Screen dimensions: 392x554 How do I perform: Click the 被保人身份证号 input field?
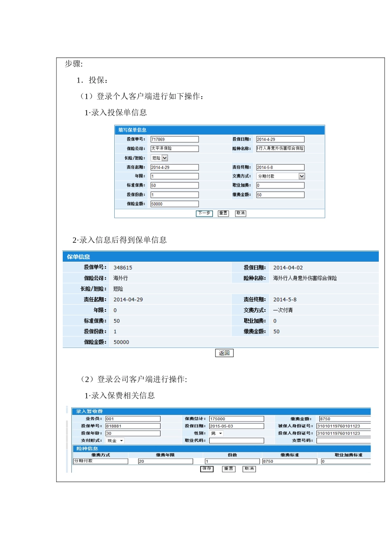[x=344, y=426]
